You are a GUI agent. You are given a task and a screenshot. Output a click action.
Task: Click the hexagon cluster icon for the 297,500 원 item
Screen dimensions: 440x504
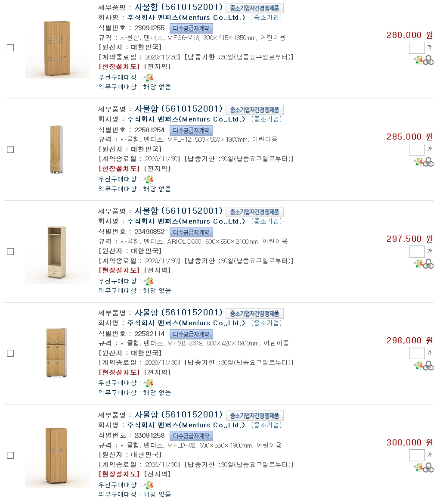coord(428,264)
